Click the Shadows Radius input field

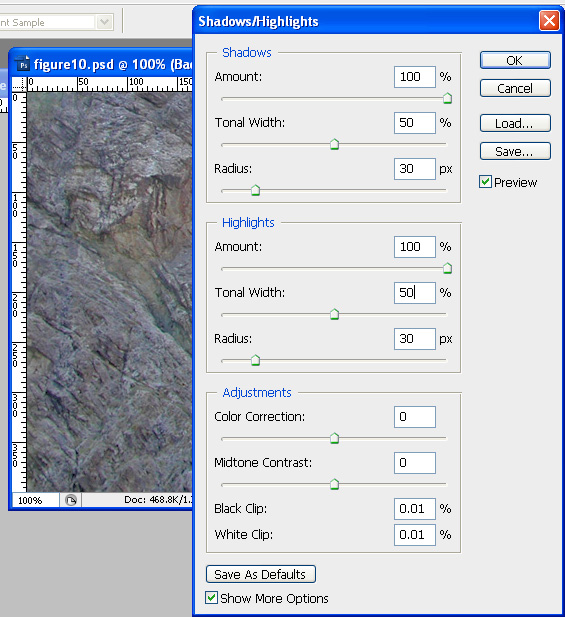click(415, 169)
